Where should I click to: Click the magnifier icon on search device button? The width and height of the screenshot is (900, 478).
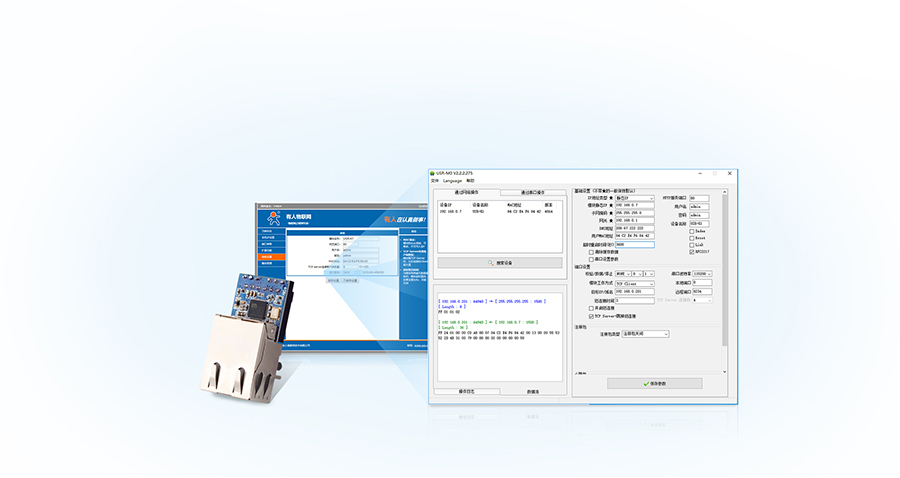tap(490, 263)
